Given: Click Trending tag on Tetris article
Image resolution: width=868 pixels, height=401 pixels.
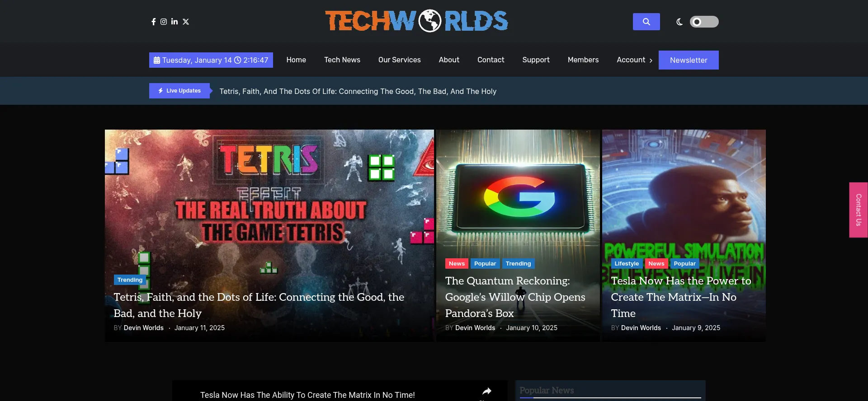Looking at the screenshot, I should point(130,280).
